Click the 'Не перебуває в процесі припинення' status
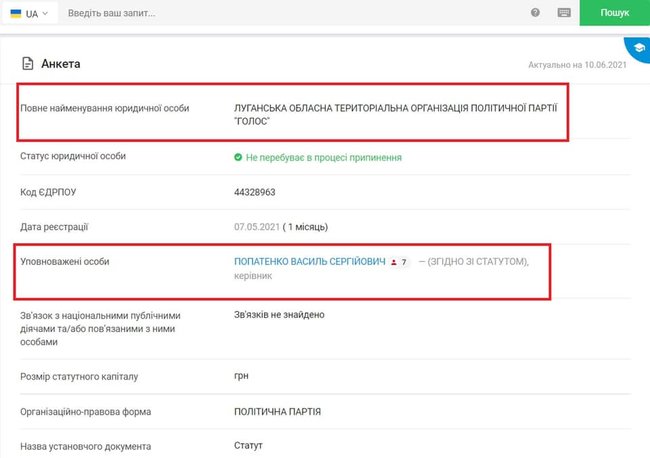 323,157
